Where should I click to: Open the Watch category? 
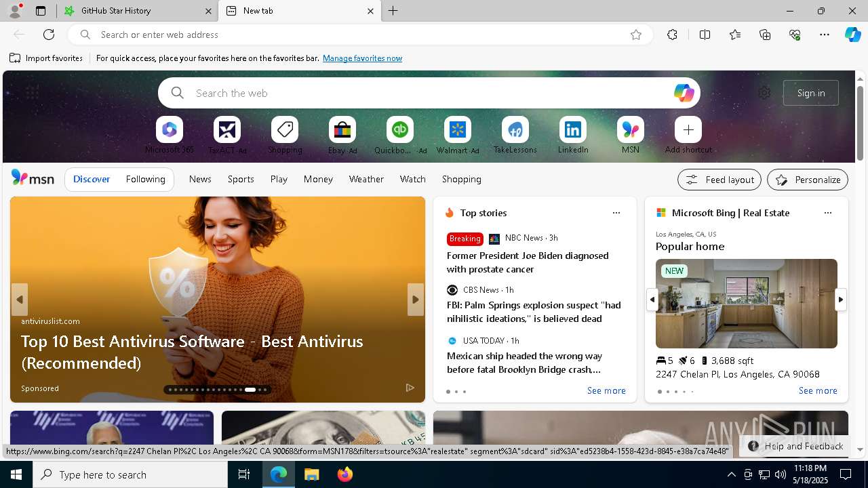pos(413,179)
